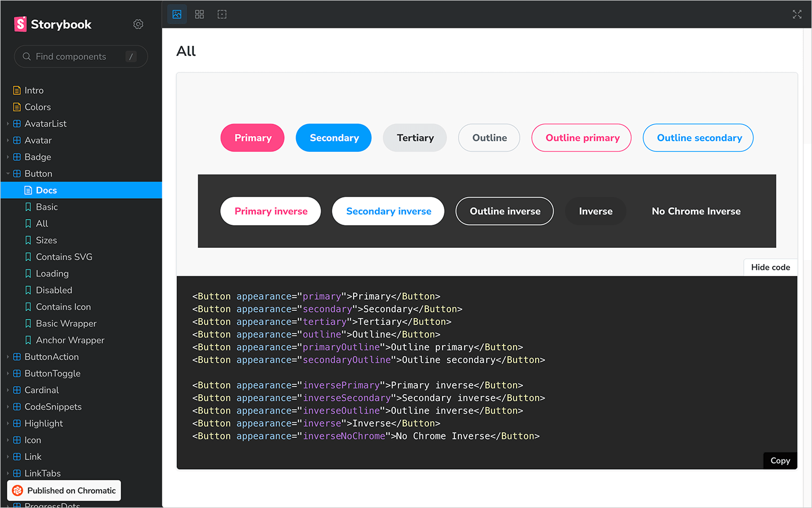Expand the ButtonAction tree group
This screenshot has width=812, height=508.
click(x=8, y=357)
